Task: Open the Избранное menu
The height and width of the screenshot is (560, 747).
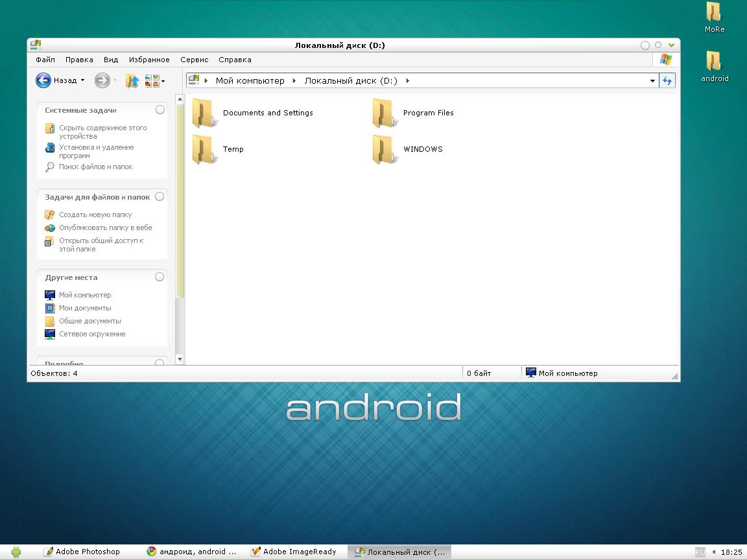Action: coord(149,60)
